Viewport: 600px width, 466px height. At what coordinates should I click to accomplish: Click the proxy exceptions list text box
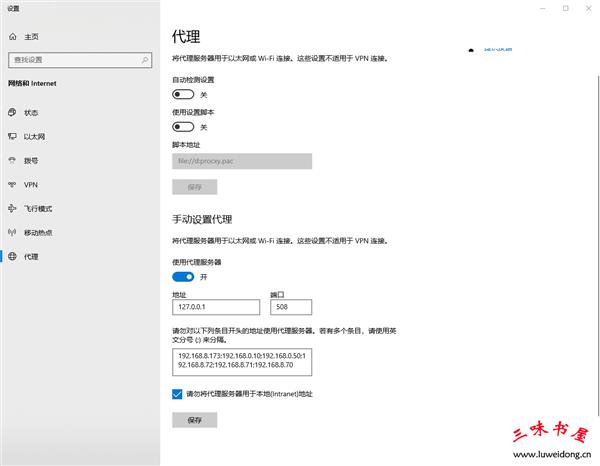[x=242, y=360]
